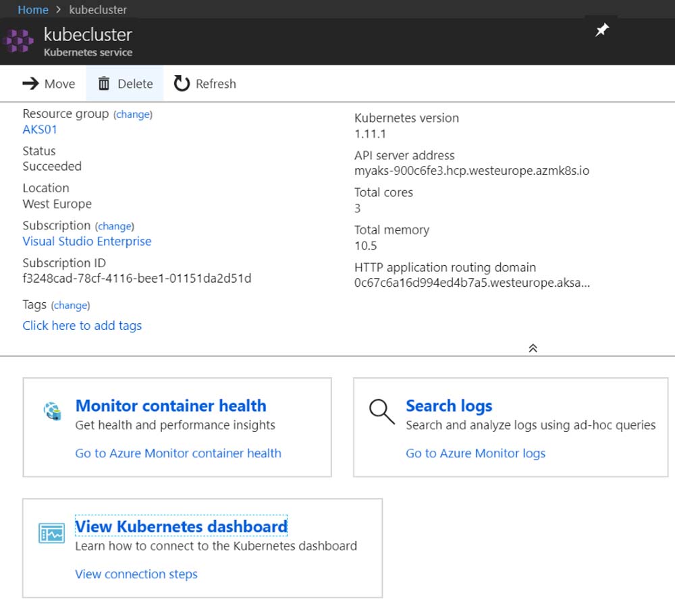Click the Monitor container health icon
Viewport: 675px width, 616px height.
click(52, 411)
